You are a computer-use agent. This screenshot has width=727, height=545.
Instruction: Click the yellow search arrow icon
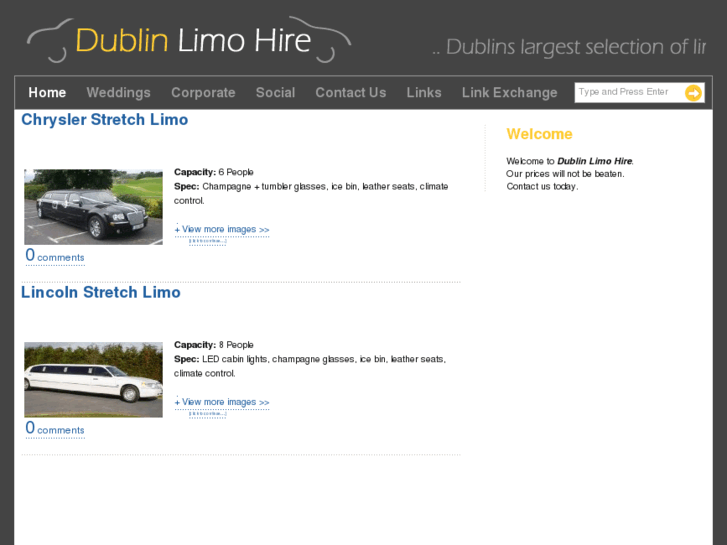(x=694, y=93)
